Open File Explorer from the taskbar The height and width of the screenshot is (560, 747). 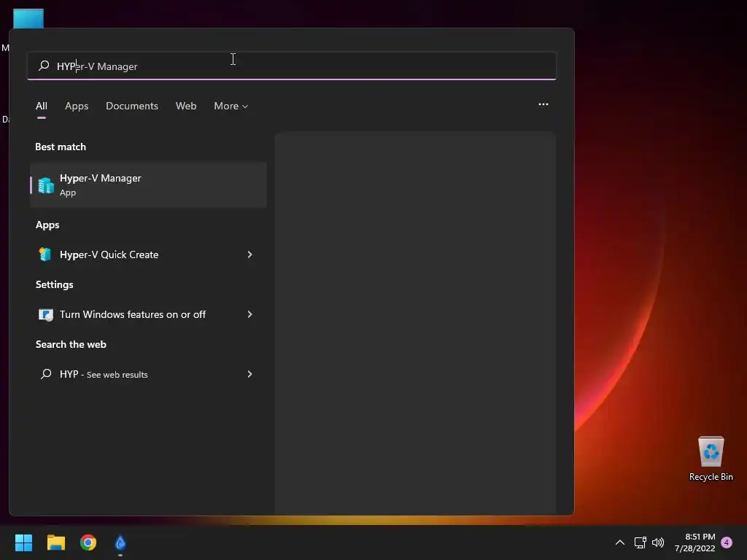[55, 542]
